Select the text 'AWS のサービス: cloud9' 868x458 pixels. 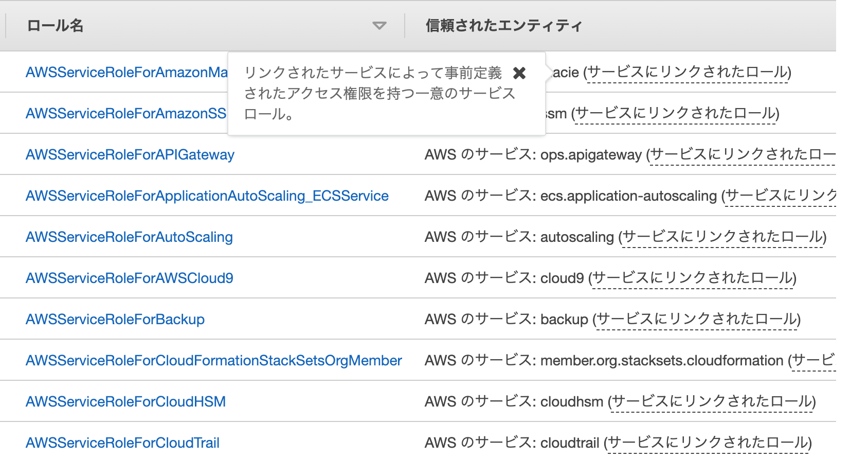tap(504, 278)
